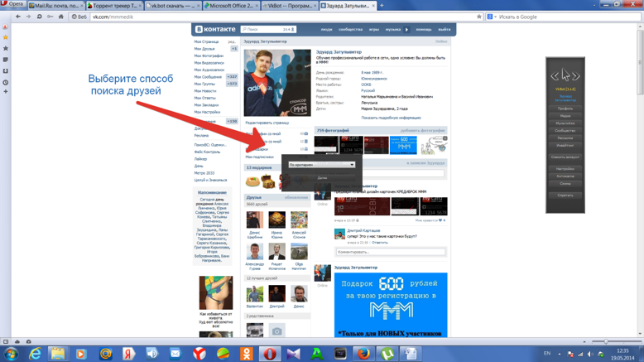Open Mail.Ru agent taskbar icon
This screenshot has height=362, width=644.
point(106,354)
